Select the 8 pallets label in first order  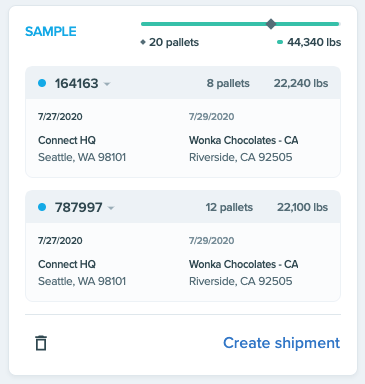(228, 83)
